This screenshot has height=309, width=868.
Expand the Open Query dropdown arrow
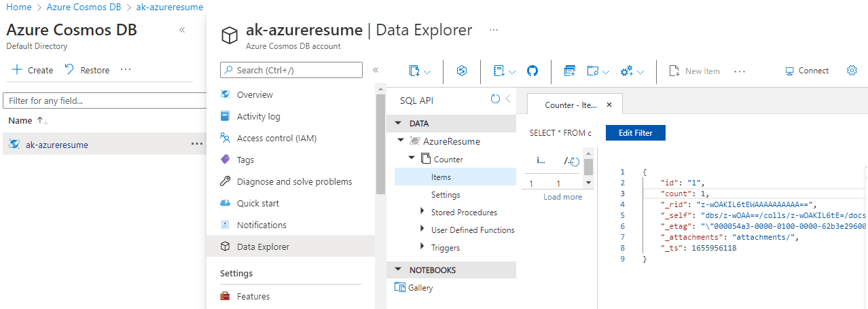click(x=606, y=71)
